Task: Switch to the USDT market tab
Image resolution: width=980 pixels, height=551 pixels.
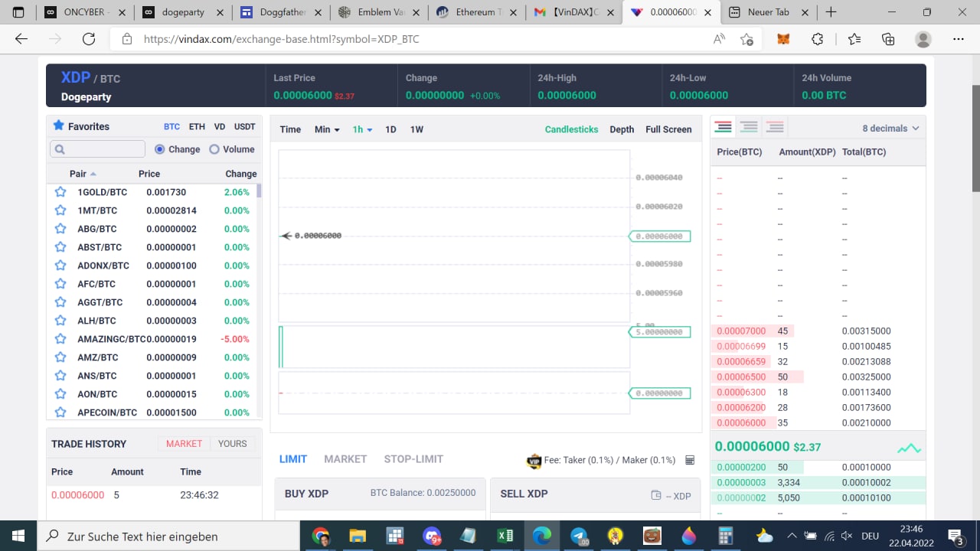Action: (245, 126)
